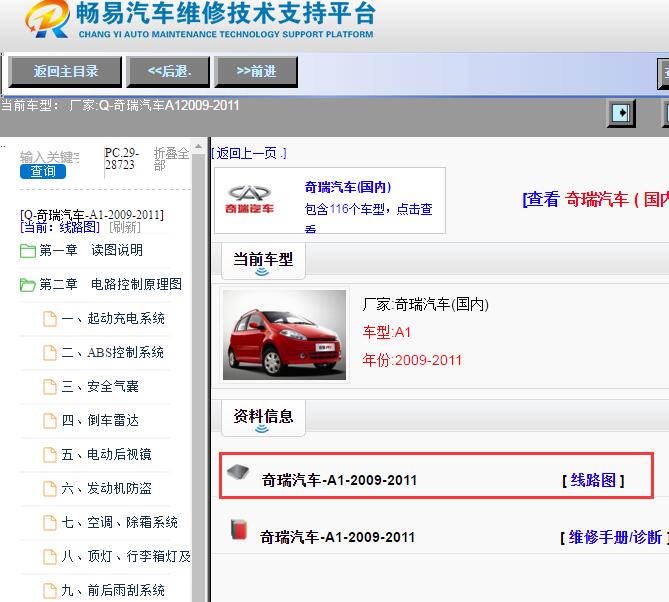Click 返回主目录 button
The height and width of the screenshot is (602, 669).
point(65,71)
